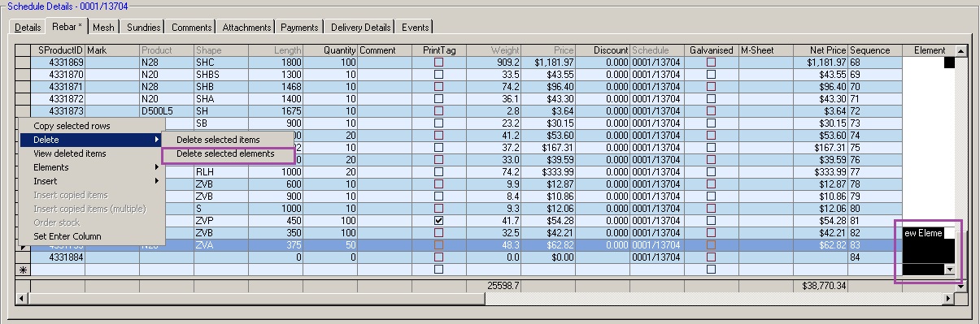The image size is (980, 324).
Task: Click the Net Price column header
Action: point(821,50)
